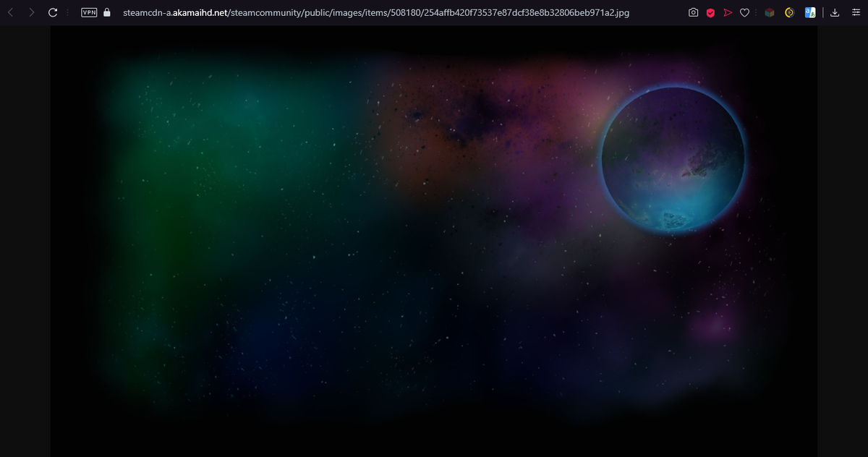868x457 pixels.
Task: Open the downloads panel
Action: coord(835,12)
